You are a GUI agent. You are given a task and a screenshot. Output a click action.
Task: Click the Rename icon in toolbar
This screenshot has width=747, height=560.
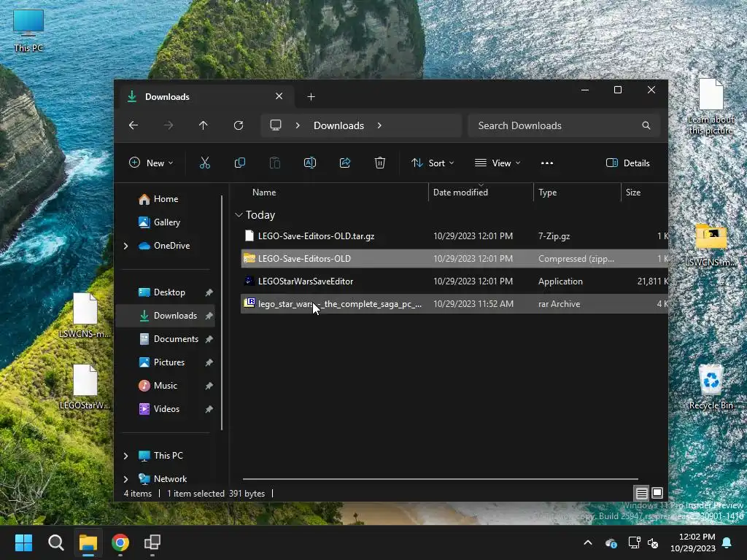309,163
